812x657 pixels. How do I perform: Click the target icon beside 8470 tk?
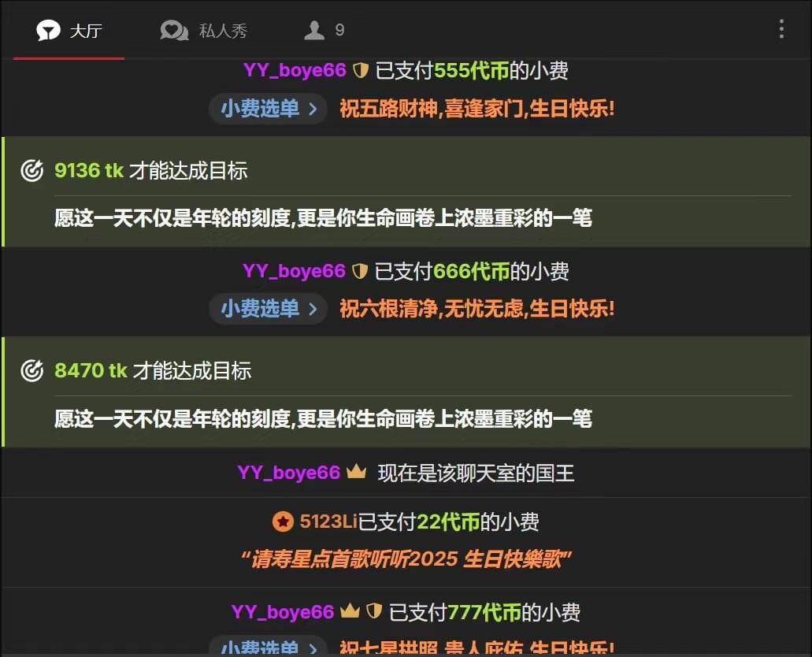[x=32, y=371]
